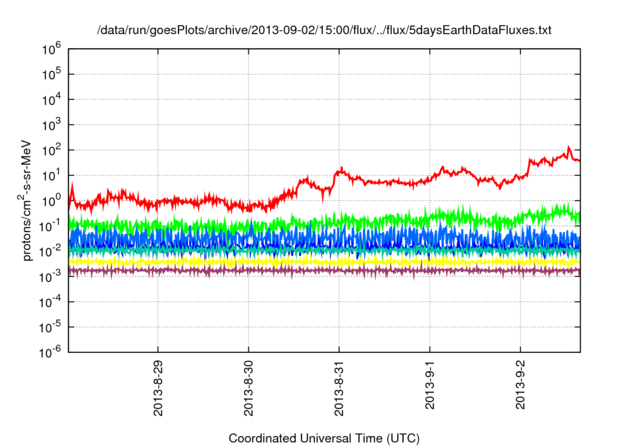640x448 pixels.
Task: Click the yellow flux line in the plot
Action: [x=324, y=262]
